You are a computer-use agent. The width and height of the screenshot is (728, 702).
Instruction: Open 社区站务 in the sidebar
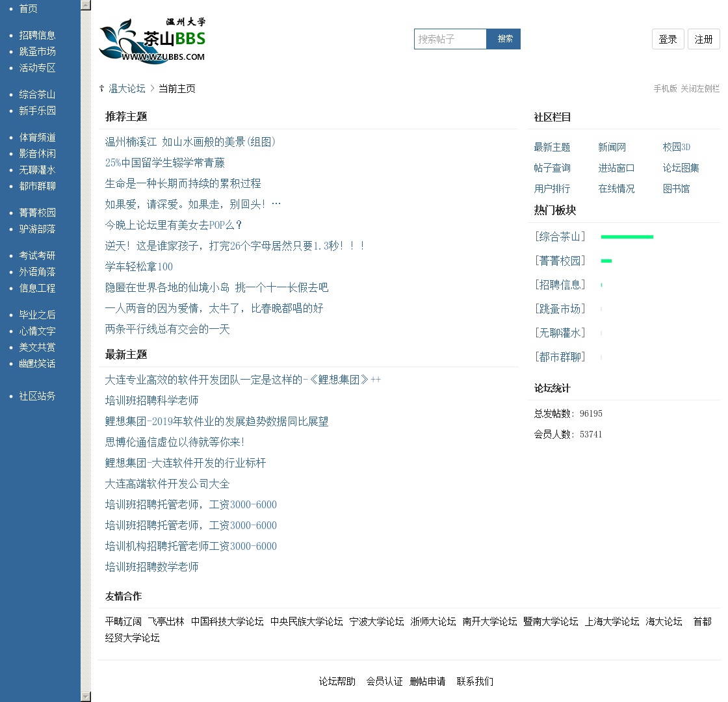pyautogui.click(x=37, y=396)
